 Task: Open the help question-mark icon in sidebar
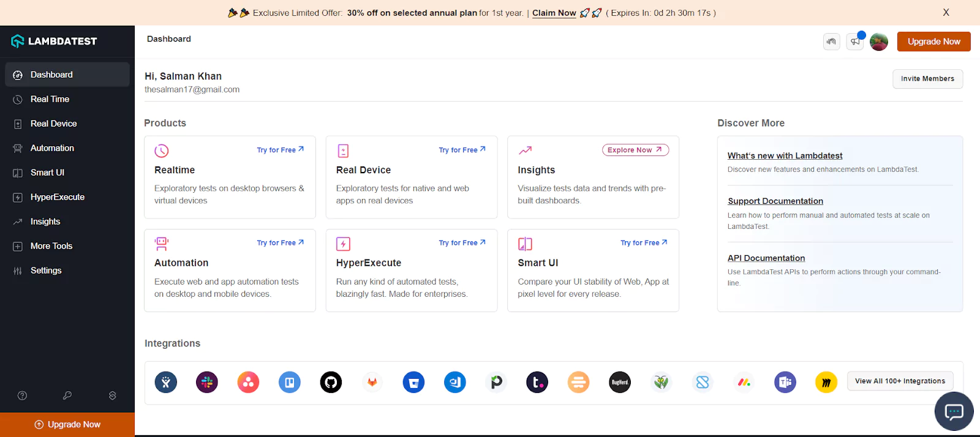pyautogui.click(x=23, y=395)
